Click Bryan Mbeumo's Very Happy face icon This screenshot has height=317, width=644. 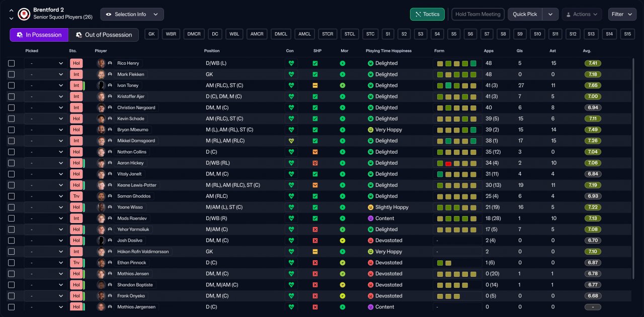point(370,130)
